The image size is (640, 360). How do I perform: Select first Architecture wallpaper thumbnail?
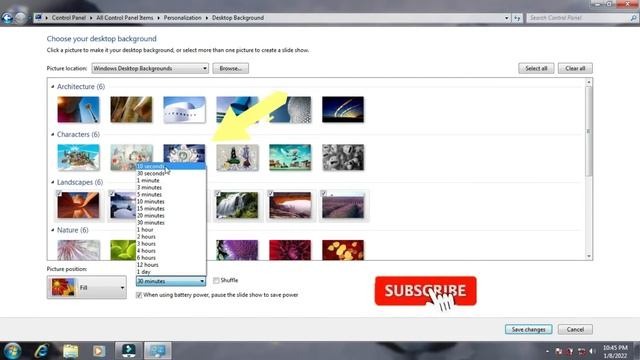click(78, 109)
